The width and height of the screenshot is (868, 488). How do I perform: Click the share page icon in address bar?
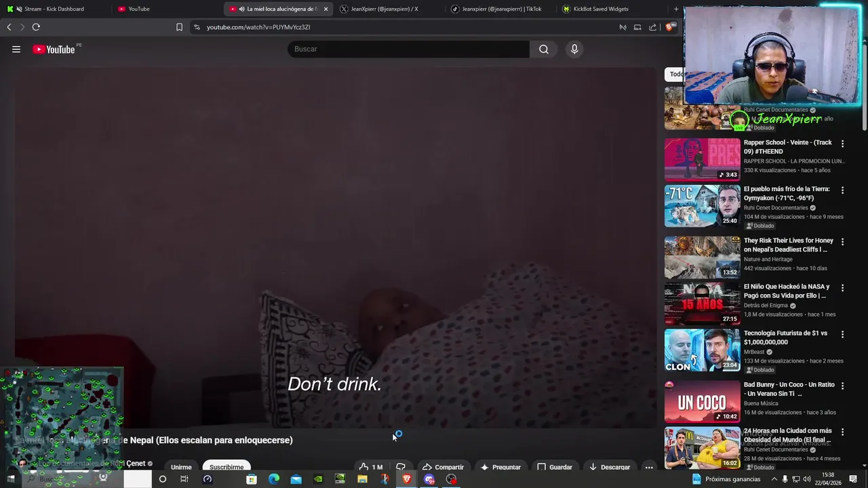(x=652, y=27)
